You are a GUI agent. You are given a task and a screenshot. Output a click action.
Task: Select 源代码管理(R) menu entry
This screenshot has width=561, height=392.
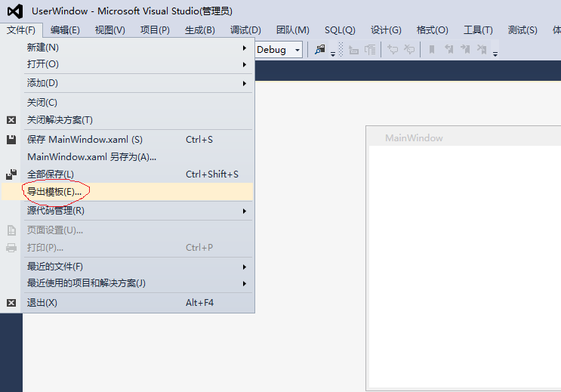pos(128,211)
